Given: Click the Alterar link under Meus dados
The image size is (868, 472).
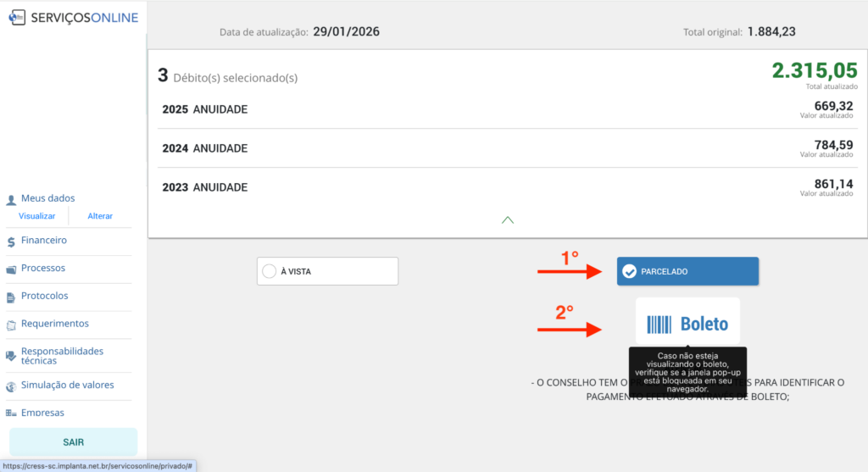Looking at the screenshot, I should [100, 216].
